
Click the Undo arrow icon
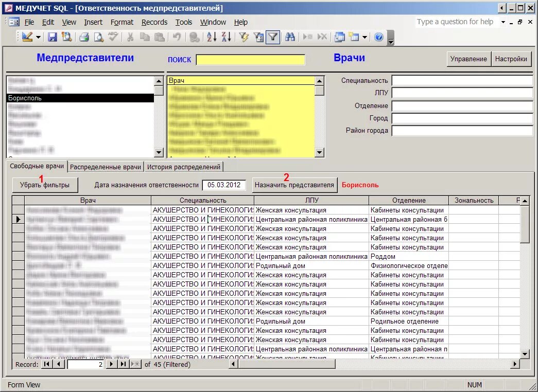point(177,37)
